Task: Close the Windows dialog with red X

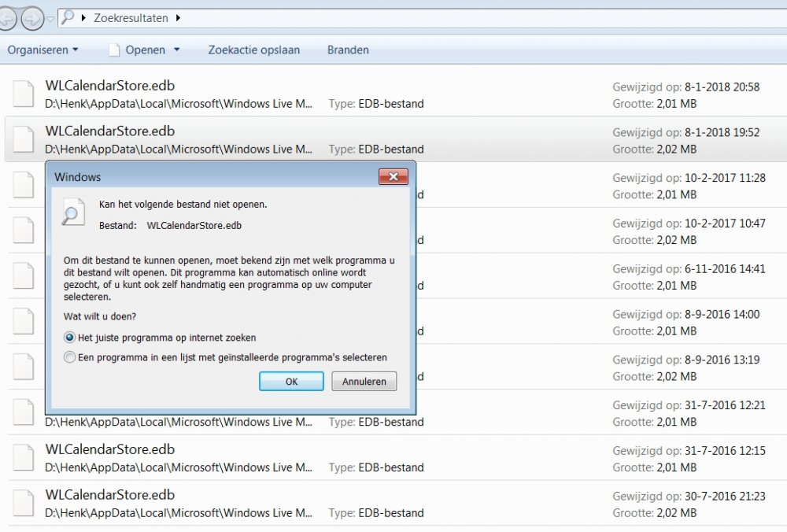Action: tap(393, 176)
